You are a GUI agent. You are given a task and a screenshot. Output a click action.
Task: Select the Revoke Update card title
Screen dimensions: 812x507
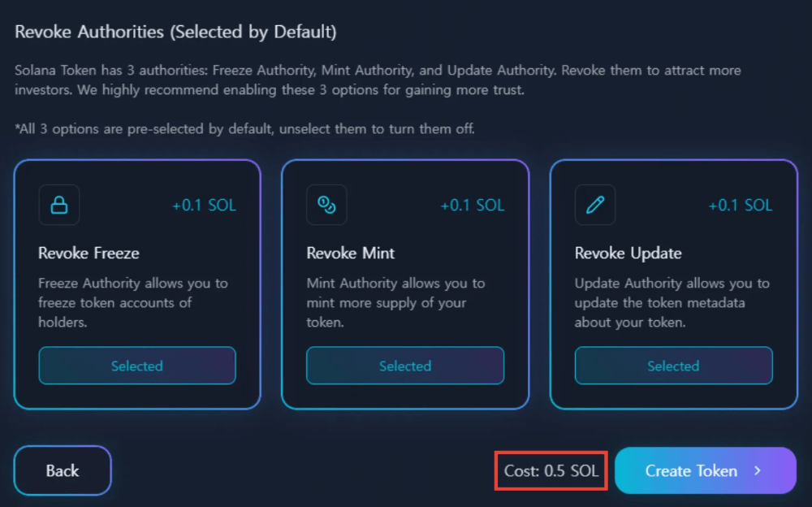[628, 253]
